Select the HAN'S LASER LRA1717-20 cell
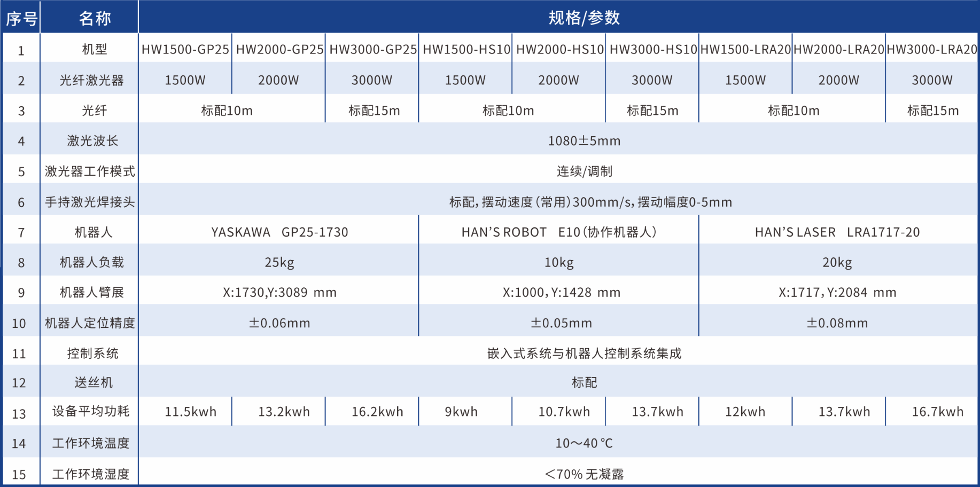Viewport: 980px width, 487px height. coord(837,232)
